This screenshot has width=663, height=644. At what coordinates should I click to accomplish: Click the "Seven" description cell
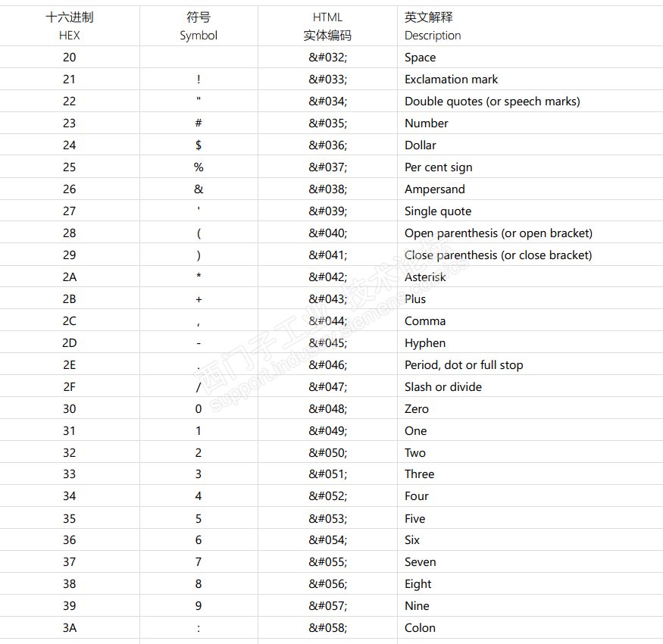coord(421,562)
